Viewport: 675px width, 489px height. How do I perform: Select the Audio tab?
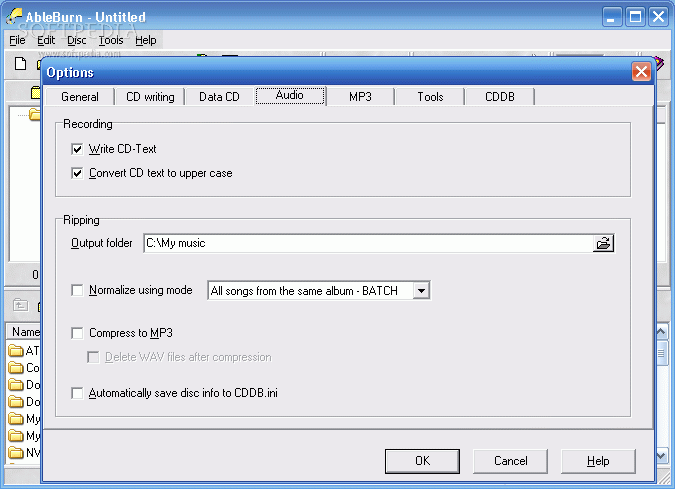(290, 95)
